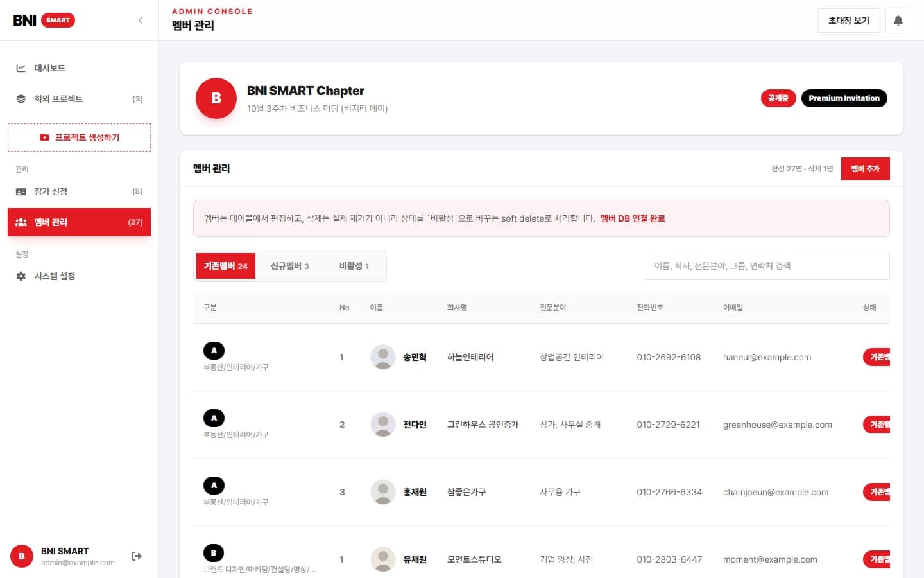The width and height of the screenshot is (924, 578).
Task: Collapse the sidebar with the chevron arrow
Action: (x=141, y=21)
